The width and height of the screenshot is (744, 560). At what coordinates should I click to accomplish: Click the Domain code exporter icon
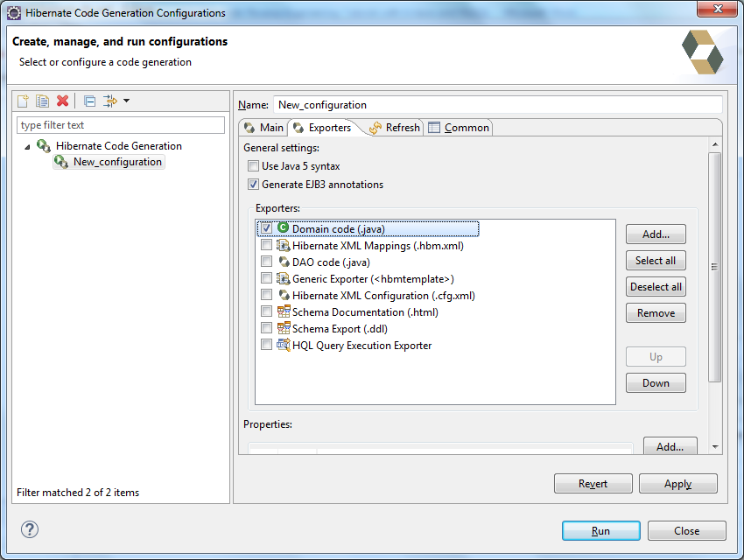tap(283, 228)
